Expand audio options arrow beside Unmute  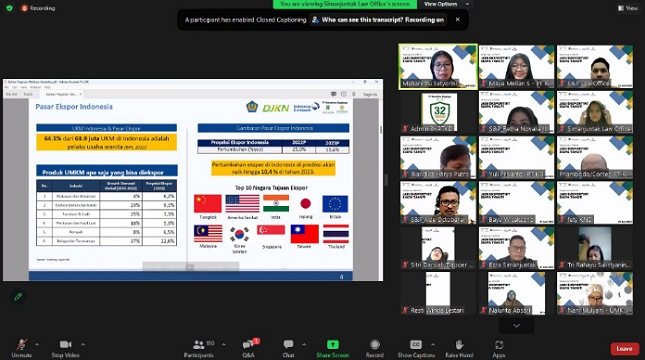click(37, 344)
